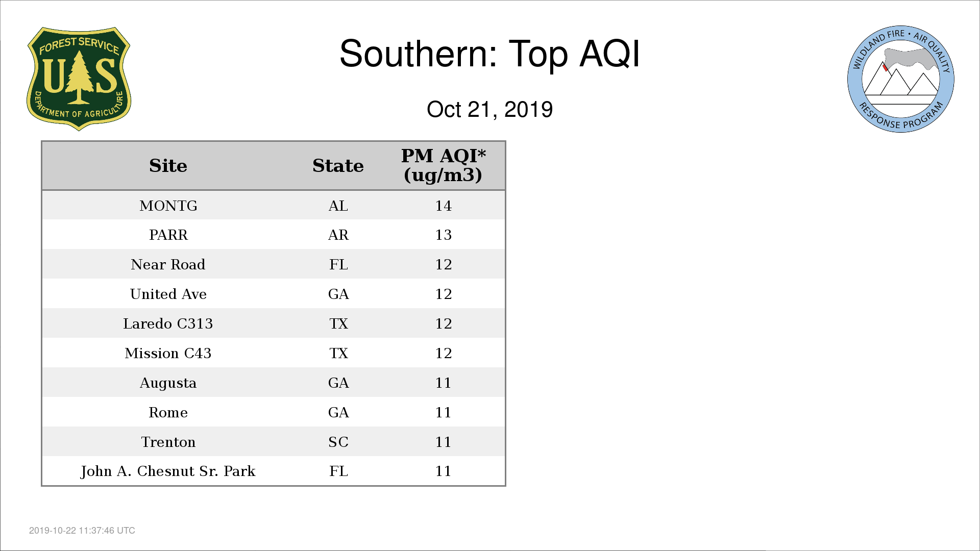Click the Trenton site entry
The width and height of the screenshot is (980, 551).
pos(168,442)
